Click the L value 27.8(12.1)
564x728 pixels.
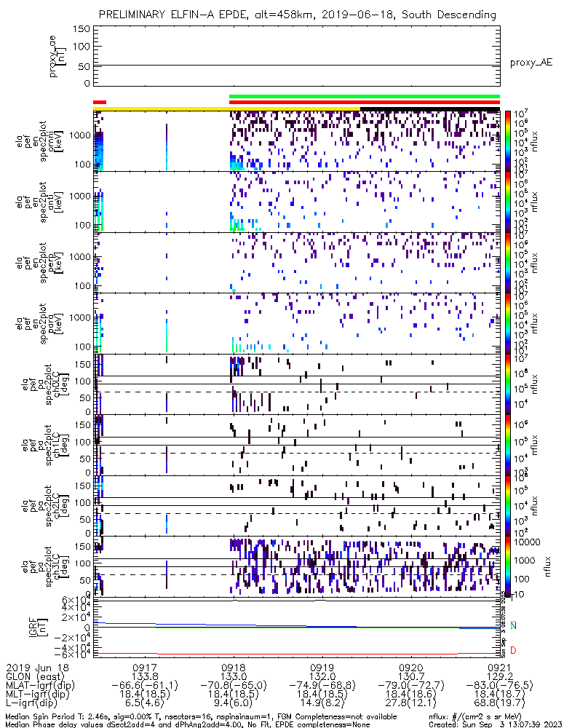[x=411, y=703]
